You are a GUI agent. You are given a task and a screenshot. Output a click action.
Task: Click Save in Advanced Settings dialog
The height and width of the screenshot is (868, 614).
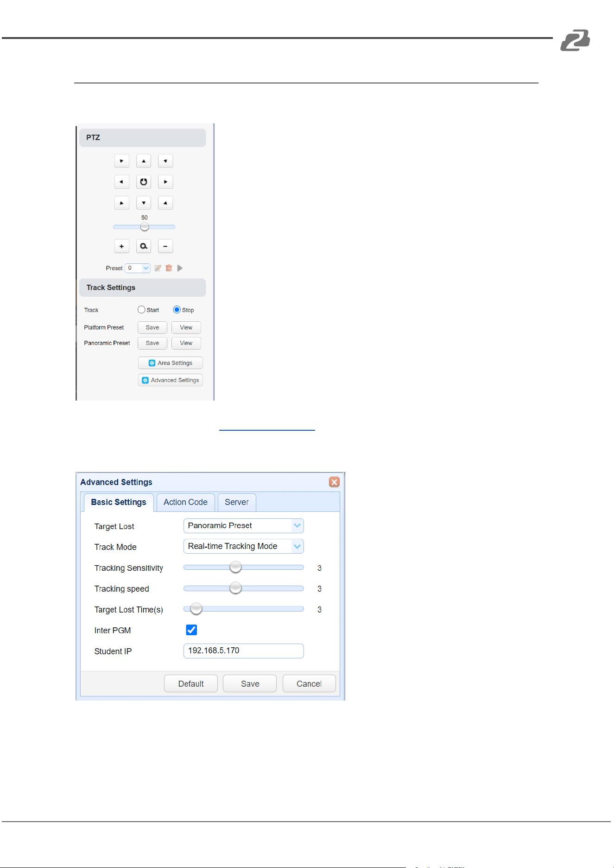coord(250,684)
